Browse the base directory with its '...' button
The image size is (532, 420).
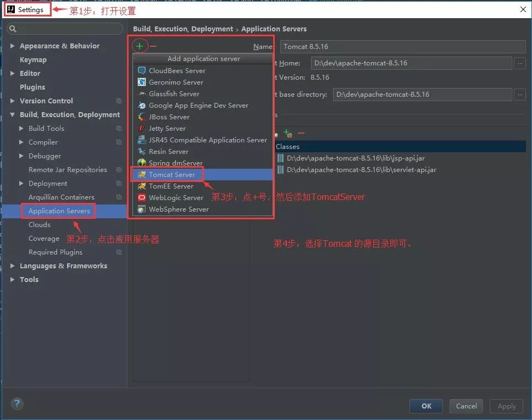519,95
